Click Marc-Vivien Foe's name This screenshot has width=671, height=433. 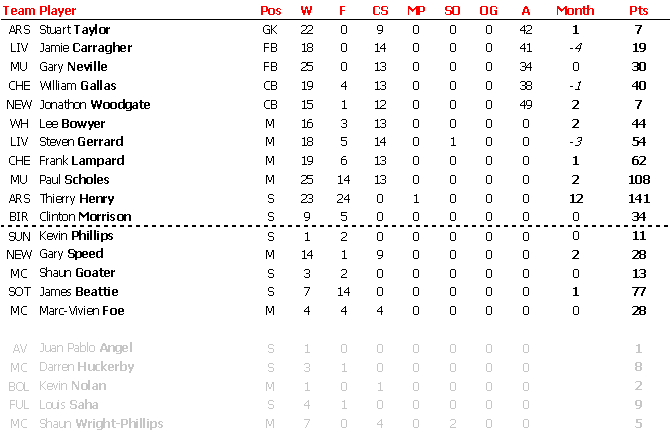[82, 311]
